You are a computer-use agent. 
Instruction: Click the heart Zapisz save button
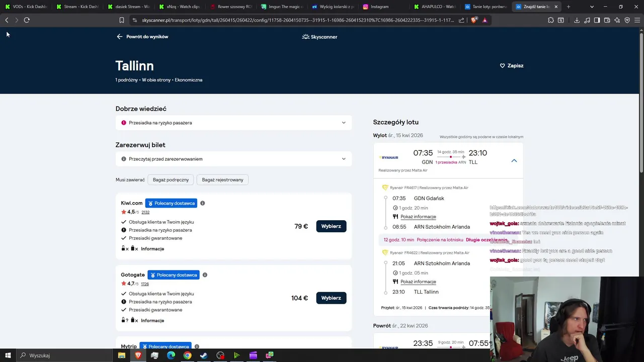point(512,66)
